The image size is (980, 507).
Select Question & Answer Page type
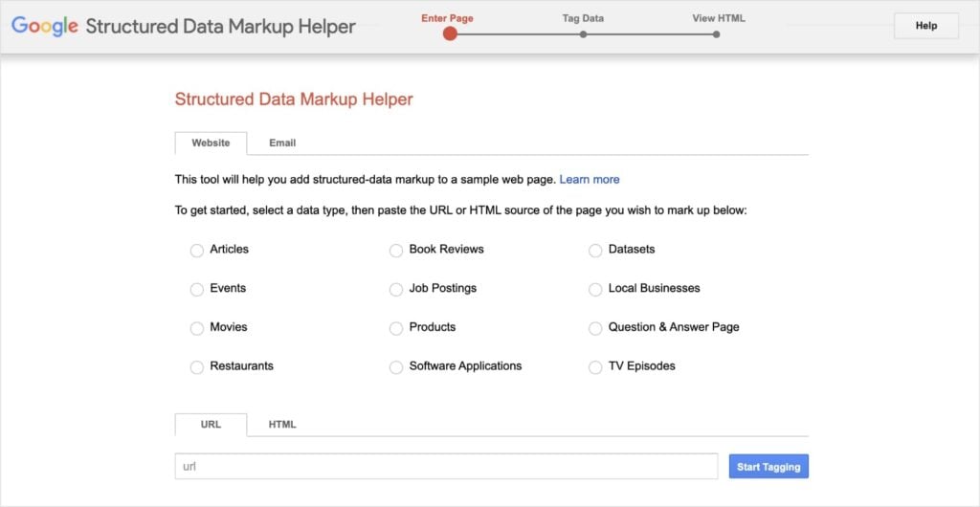[x=595, y=328]
